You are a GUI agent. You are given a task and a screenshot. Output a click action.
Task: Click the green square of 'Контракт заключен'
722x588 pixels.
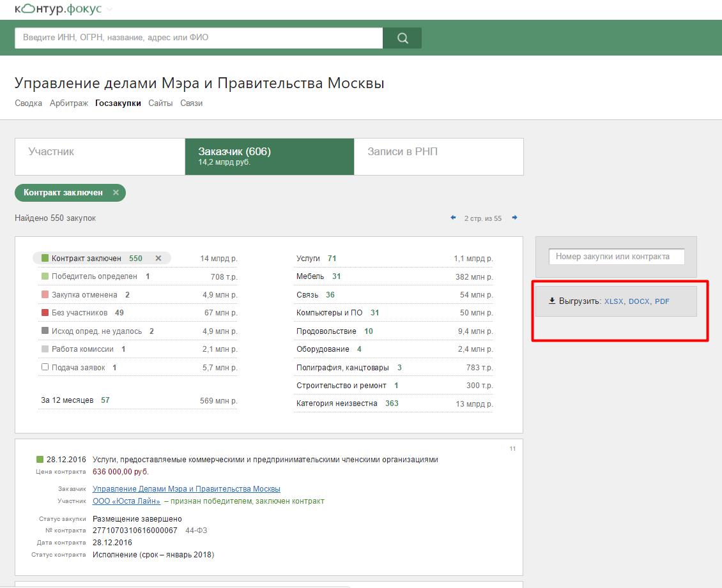coord(45,258)
